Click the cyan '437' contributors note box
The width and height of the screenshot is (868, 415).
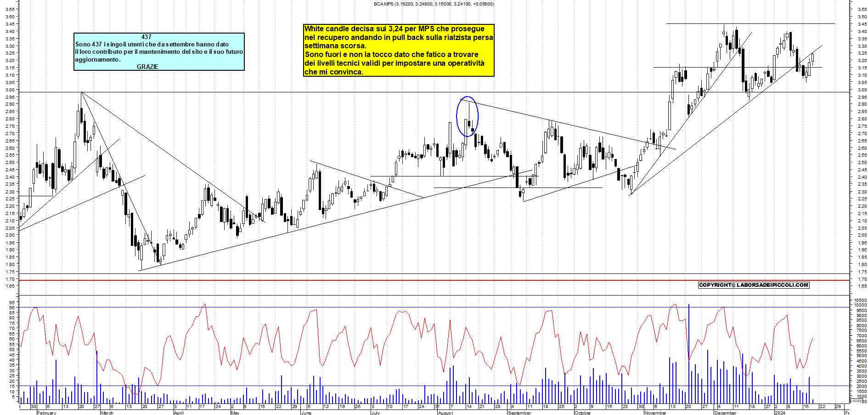point(159,51)
